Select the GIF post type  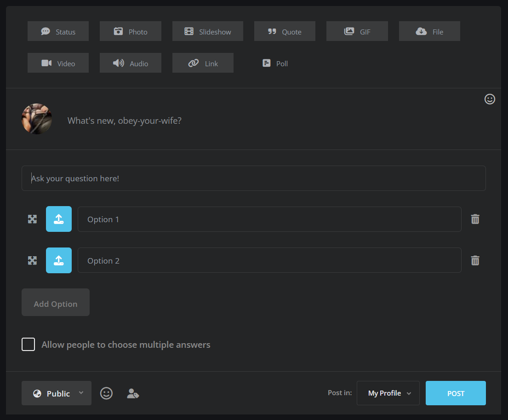357,32
